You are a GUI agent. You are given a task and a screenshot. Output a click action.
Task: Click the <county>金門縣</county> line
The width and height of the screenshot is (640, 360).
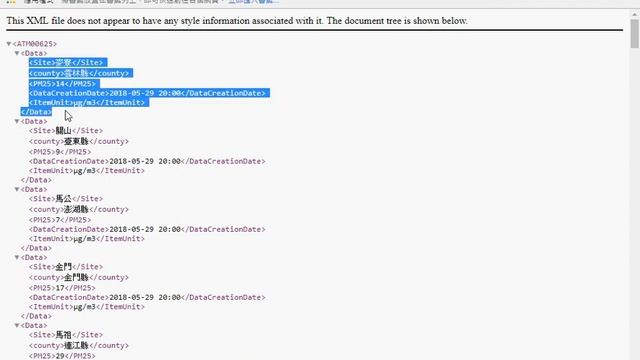click(x=78, y=278)
